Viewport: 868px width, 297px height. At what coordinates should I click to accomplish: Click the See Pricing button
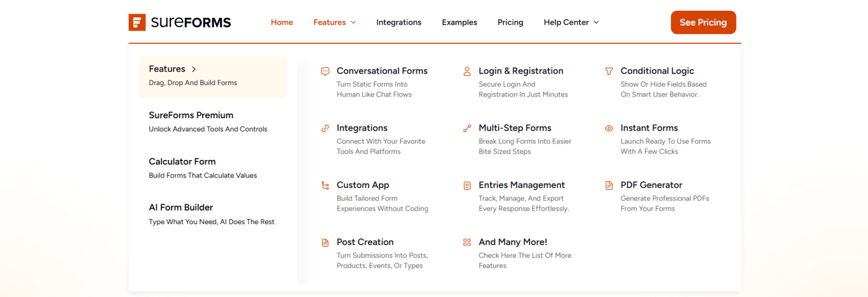click(703, 22)
